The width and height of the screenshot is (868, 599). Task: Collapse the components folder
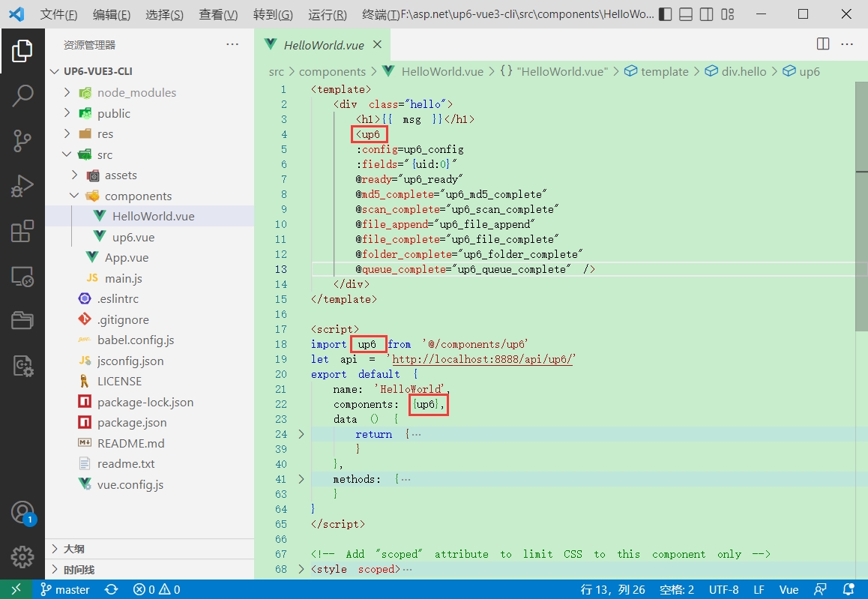coord(75,196)
